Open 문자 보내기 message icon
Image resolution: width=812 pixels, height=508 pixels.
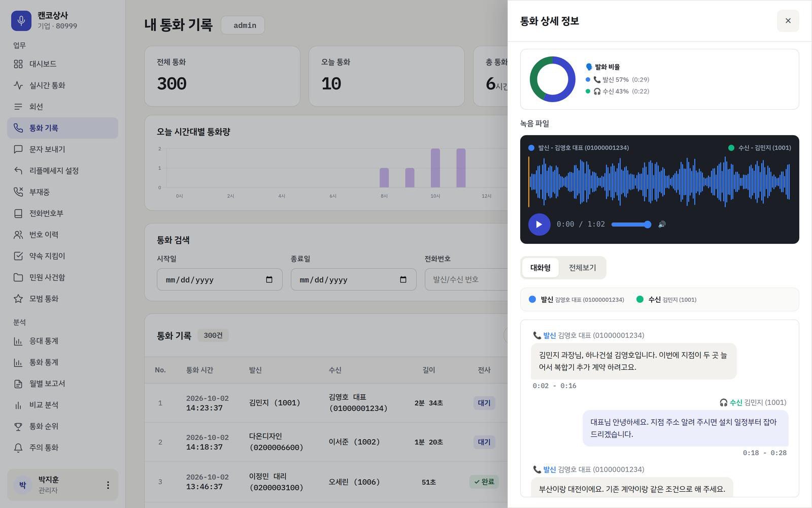click(18, 149)
